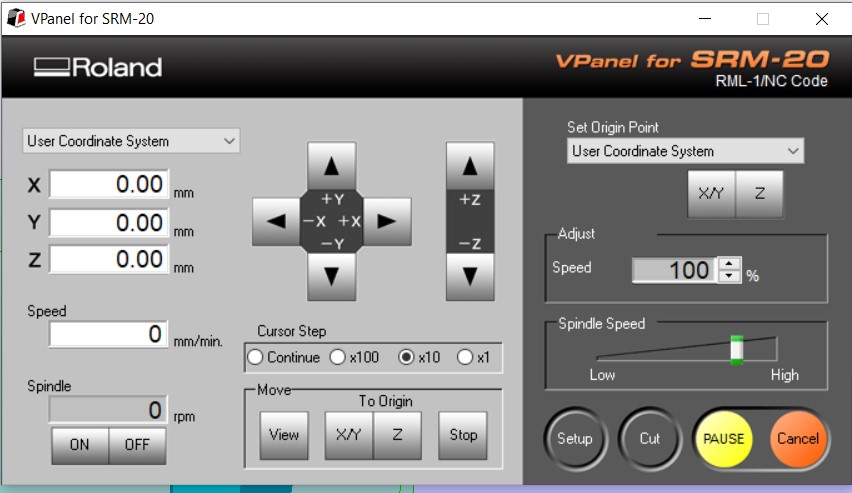Viewport: 852px width, 493px height.
Task: Decrease the Adjust Speed percentage with the down stepper
Action: (729, 276)
